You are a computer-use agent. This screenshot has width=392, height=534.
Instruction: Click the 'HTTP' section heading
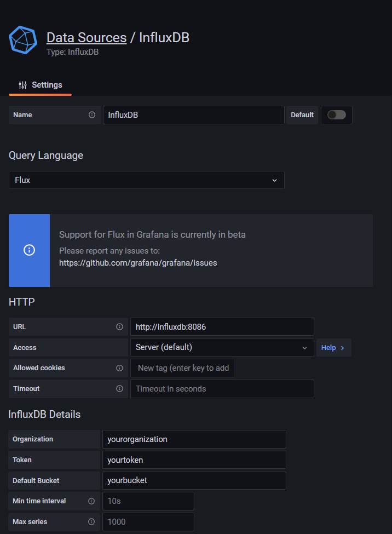click(x=22, y=302)
